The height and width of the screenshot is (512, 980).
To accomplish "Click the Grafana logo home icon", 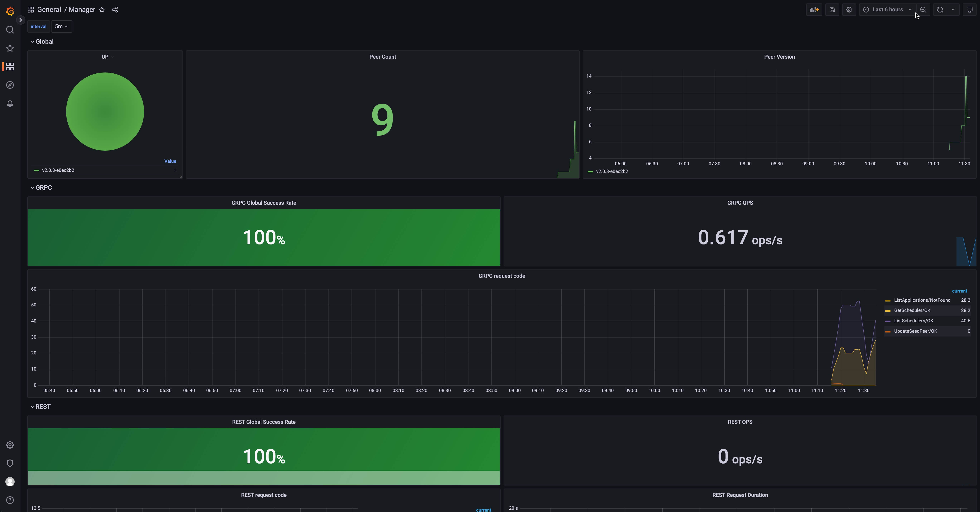I will (10, 11).
